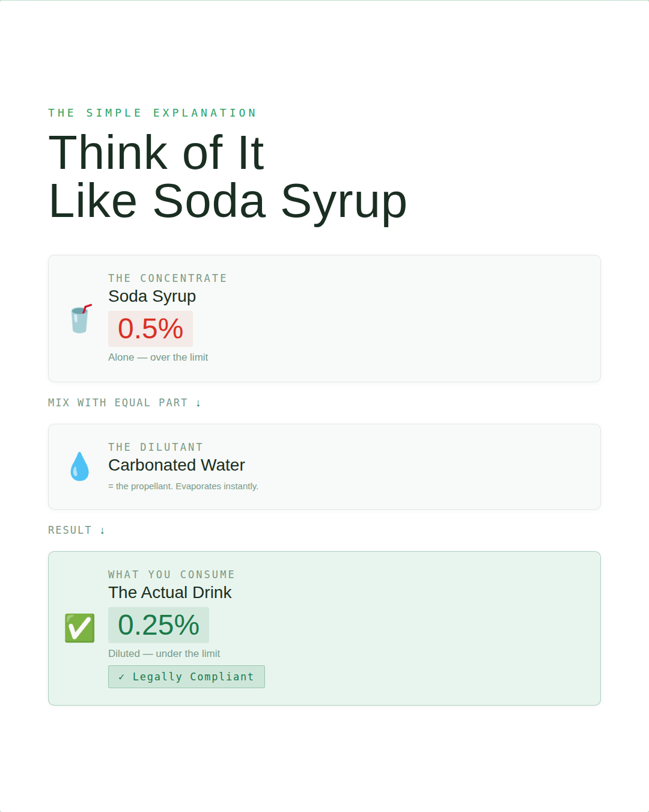The height and width of the screenshot is (812, 649).
Task: Click The Actual Drink card title
Action: pos(170,593)
